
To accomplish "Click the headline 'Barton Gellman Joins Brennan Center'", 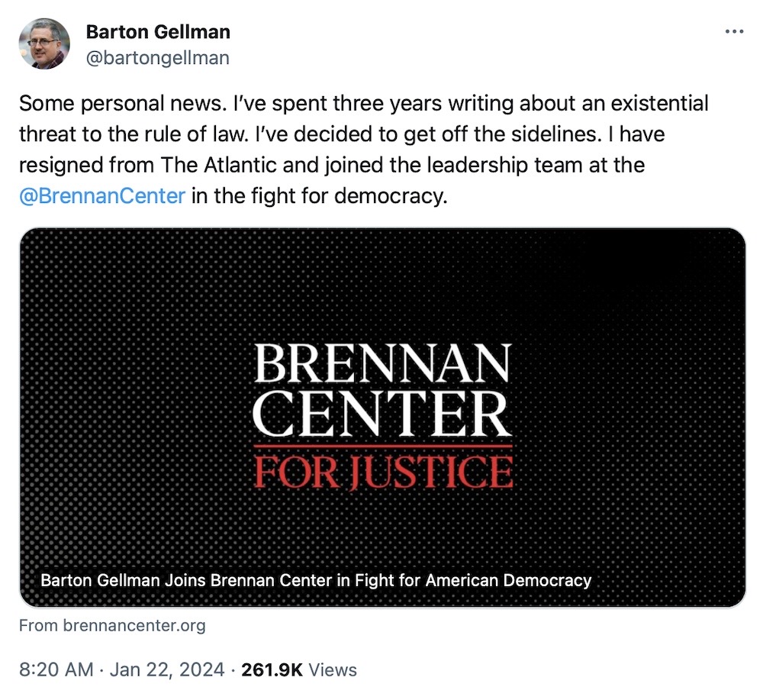I will tap(317, 580).
